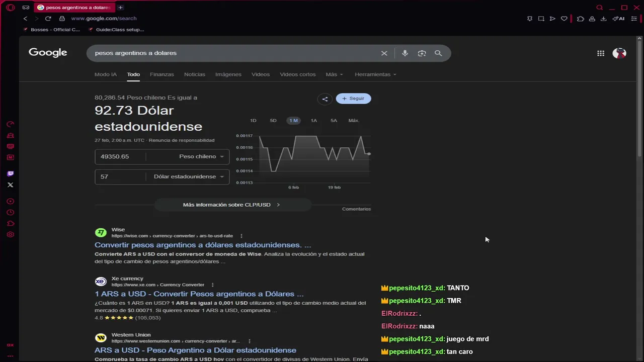Expand the Herramientas dropdown
Screen dimensions: 644x362
(375, 74)
